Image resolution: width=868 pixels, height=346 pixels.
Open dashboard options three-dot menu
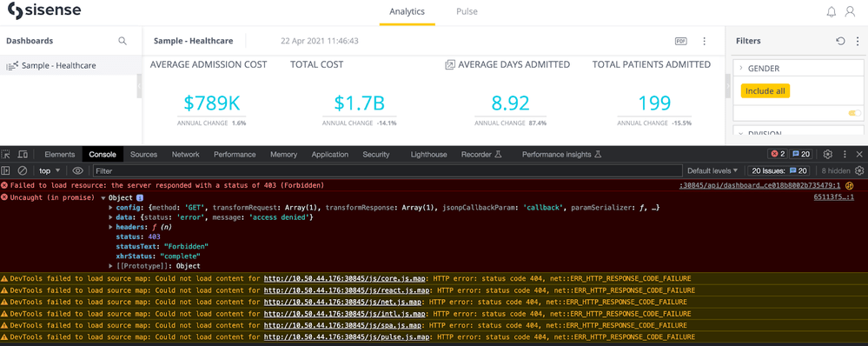[x=704, y=41]
